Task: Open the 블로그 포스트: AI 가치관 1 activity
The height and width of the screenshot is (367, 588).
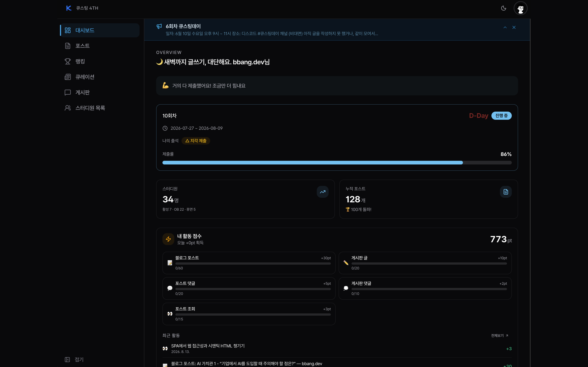Action: point(337,364)
